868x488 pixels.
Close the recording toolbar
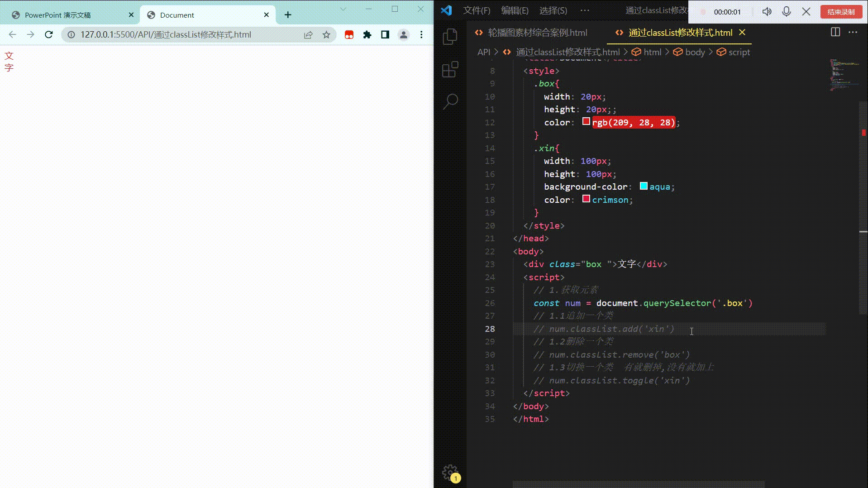coord(806,12)
